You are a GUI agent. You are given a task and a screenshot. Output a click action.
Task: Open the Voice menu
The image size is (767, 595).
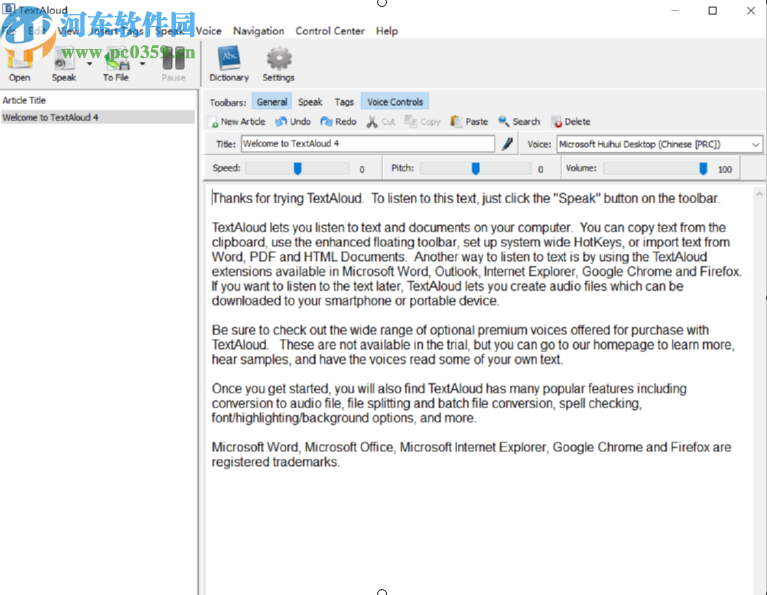[208, 31]
